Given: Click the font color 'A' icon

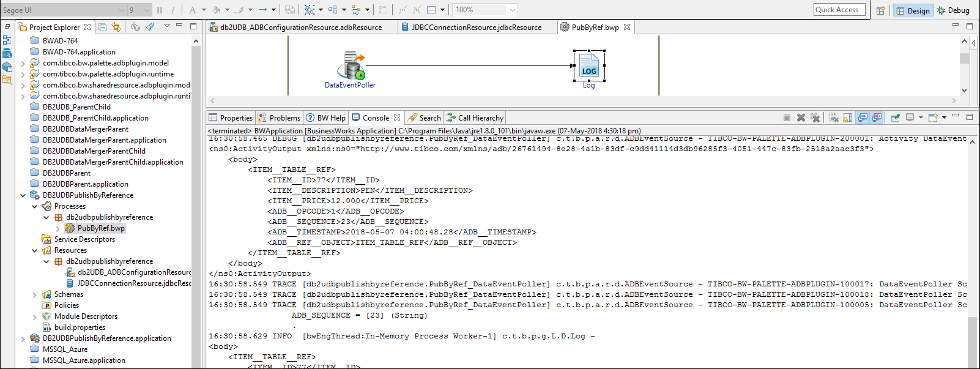Looking at the screenshot, I should point(193,10).
